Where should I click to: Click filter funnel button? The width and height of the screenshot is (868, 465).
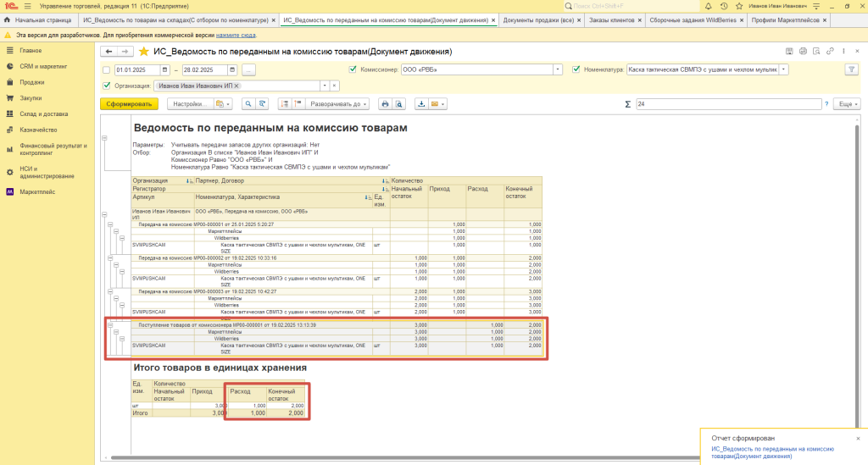coord(851,69)
